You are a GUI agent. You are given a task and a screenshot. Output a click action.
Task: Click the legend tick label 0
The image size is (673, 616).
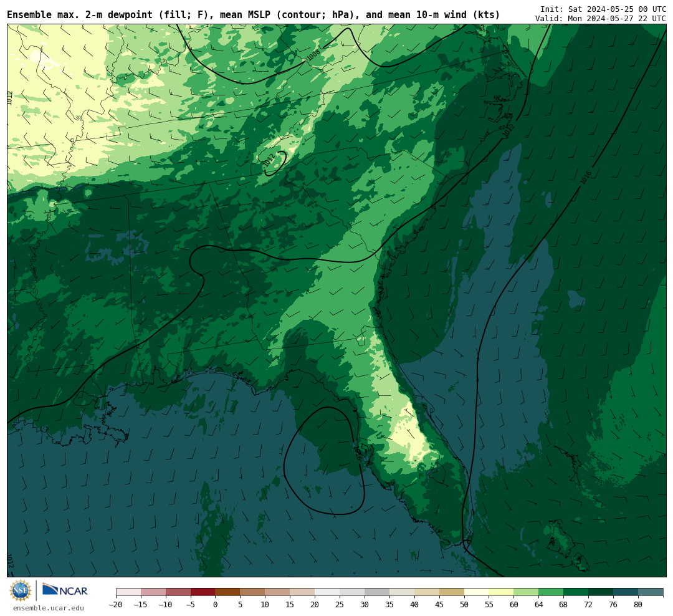pos(215,605)
